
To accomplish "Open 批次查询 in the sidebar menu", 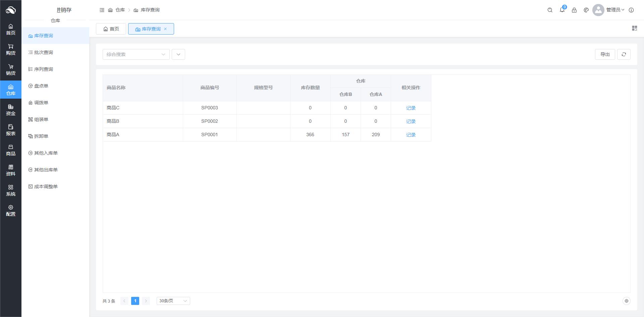I will tap(43, 52).
